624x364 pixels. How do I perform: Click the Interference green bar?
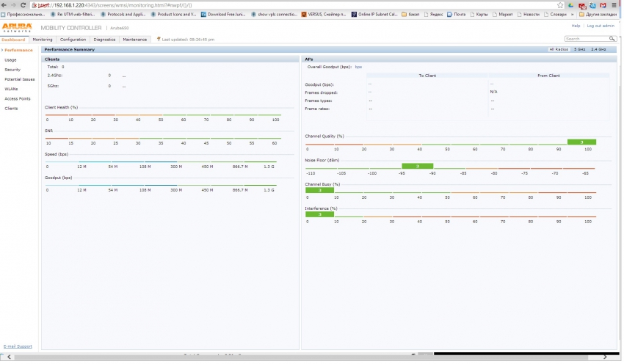coord(321,215)
